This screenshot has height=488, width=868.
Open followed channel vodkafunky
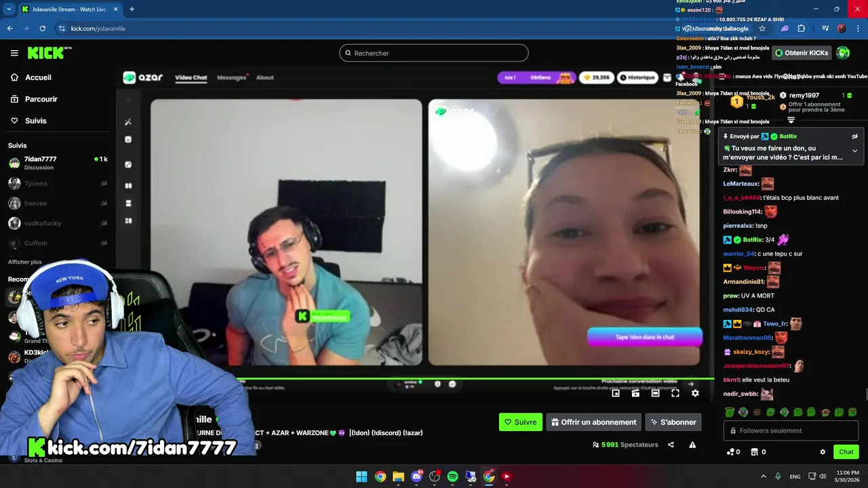58,223
